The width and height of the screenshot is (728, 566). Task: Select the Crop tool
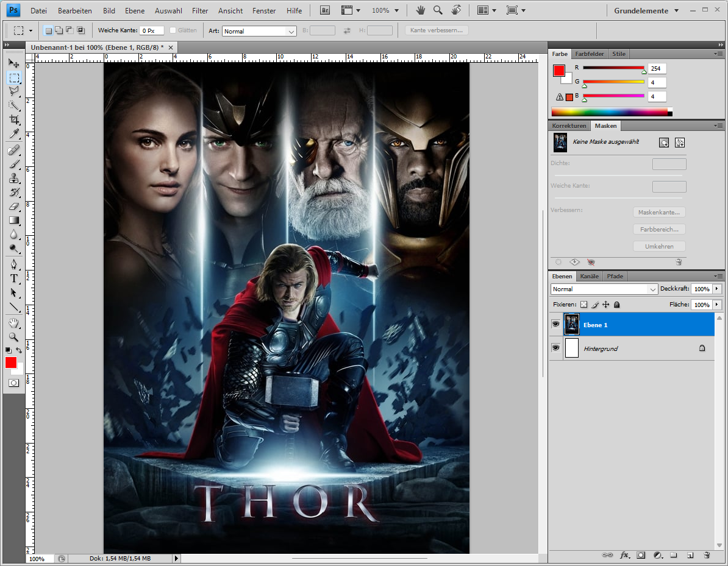[x=13, y=120]
